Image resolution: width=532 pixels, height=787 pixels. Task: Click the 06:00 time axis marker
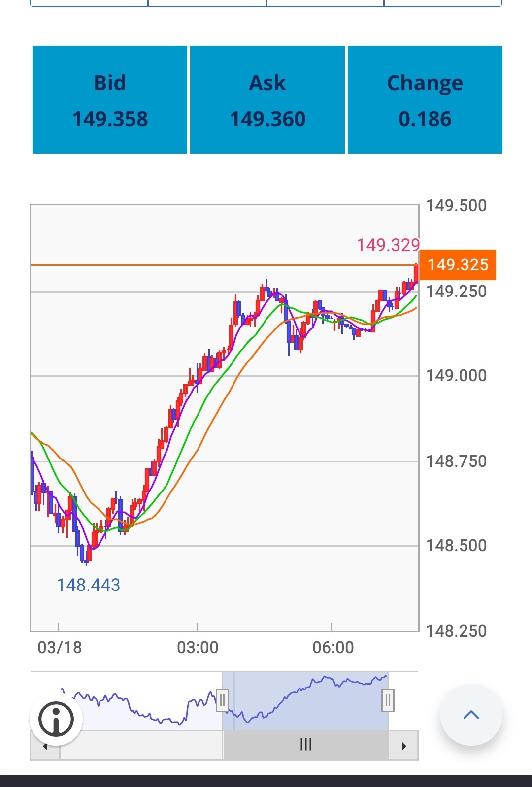coord(333,647)
